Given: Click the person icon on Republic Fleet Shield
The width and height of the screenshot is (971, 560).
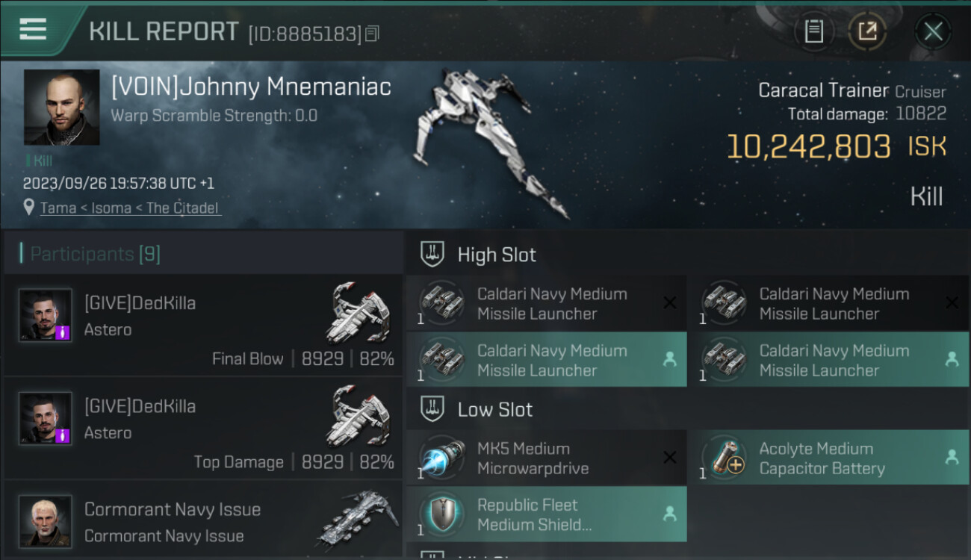Looking at the screenshot, I should pyautogui.click(x=670, y=514).
